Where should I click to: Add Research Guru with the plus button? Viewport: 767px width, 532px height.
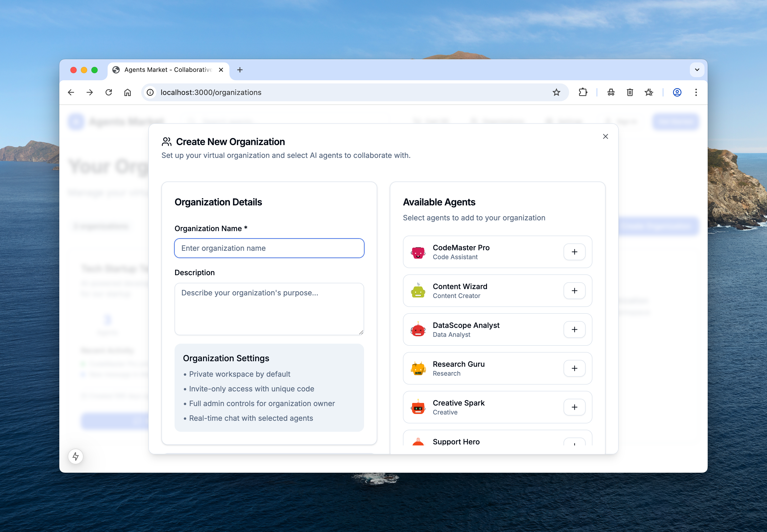(x=574, y=368)
